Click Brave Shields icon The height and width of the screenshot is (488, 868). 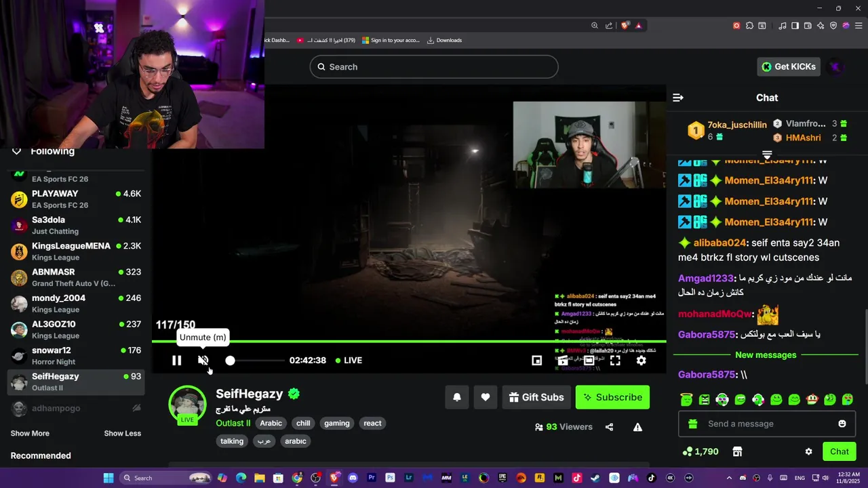pos(625,26)
